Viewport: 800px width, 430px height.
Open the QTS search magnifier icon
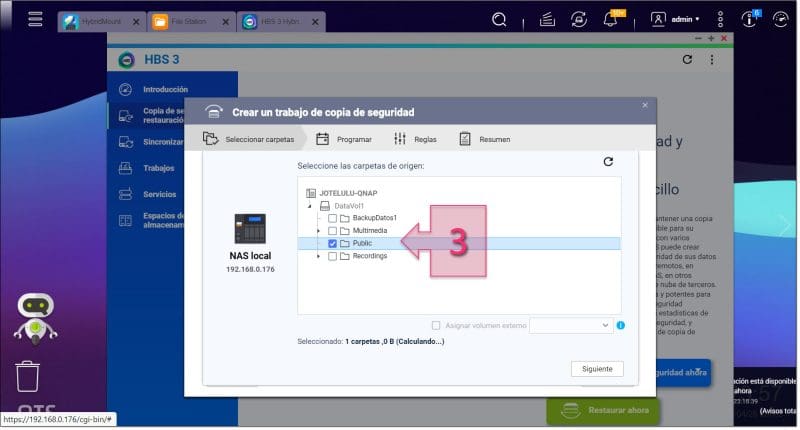(499, 20)
